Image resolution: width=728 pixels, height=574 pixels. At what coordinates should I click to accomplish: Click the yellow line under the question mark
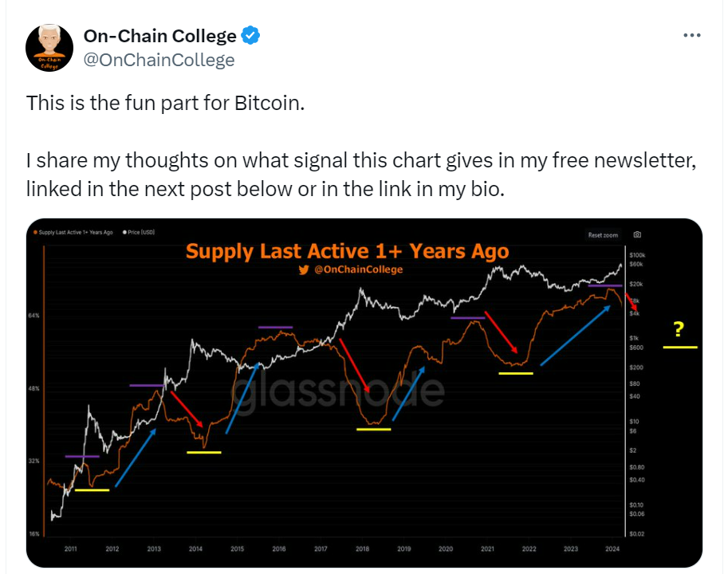(679, 348)
